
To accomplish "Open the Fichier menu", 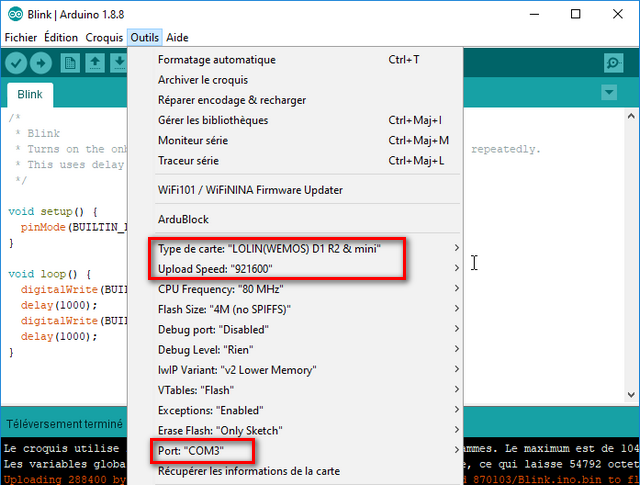I will (21, 38).
